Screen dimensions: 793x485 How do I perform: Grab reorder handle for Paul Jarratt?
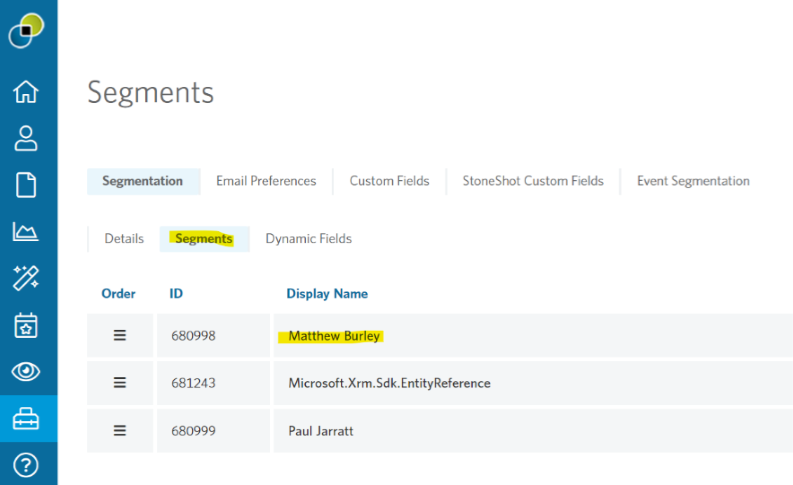click(120, 430)
